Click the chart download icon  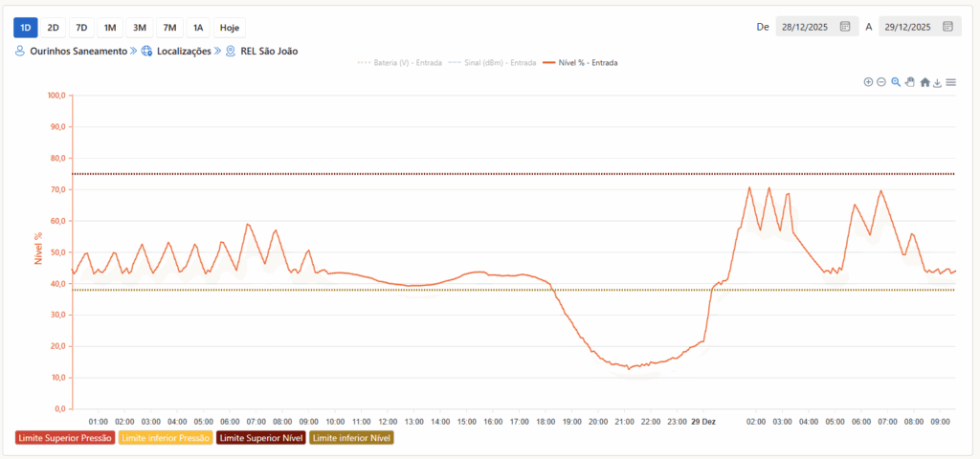(938, 82)
